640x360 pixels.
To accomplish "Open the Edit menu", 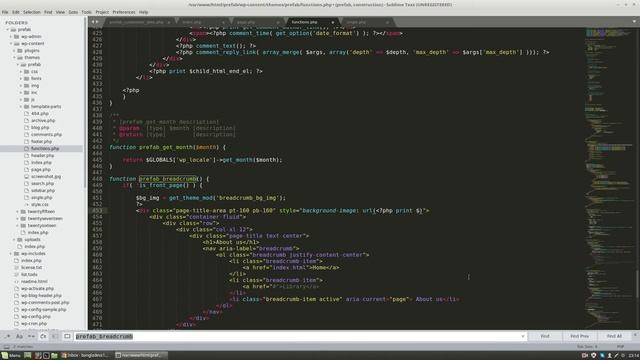I will [16, 12].
